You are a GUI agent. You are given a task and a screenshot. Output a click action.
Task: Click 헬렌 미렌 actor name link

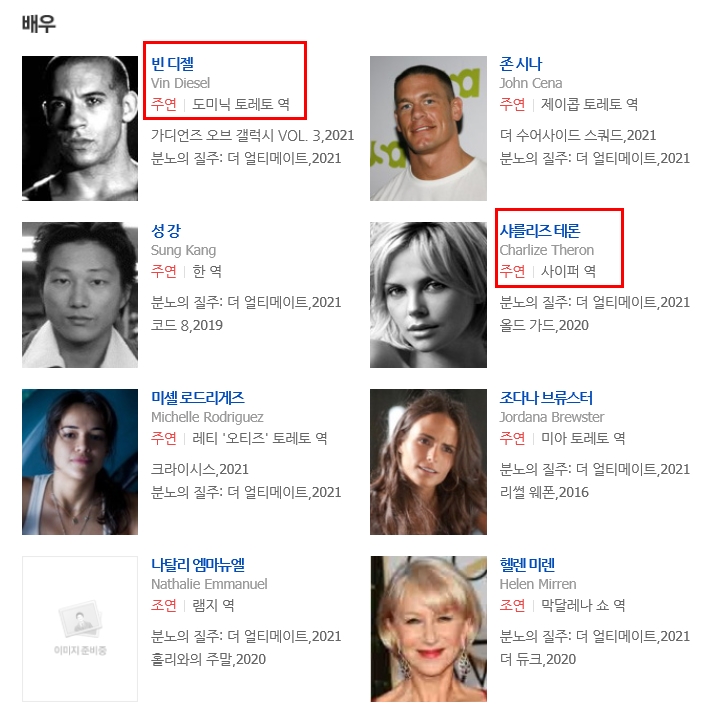(x=527, y=564)
